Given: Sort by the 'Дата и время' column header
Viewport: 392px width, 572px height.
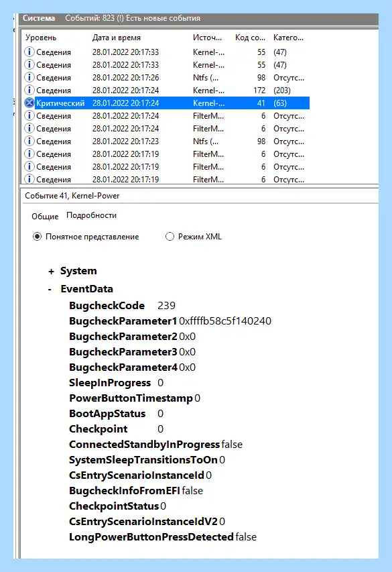Looking at the screenshot, I should tap(117, 38).
